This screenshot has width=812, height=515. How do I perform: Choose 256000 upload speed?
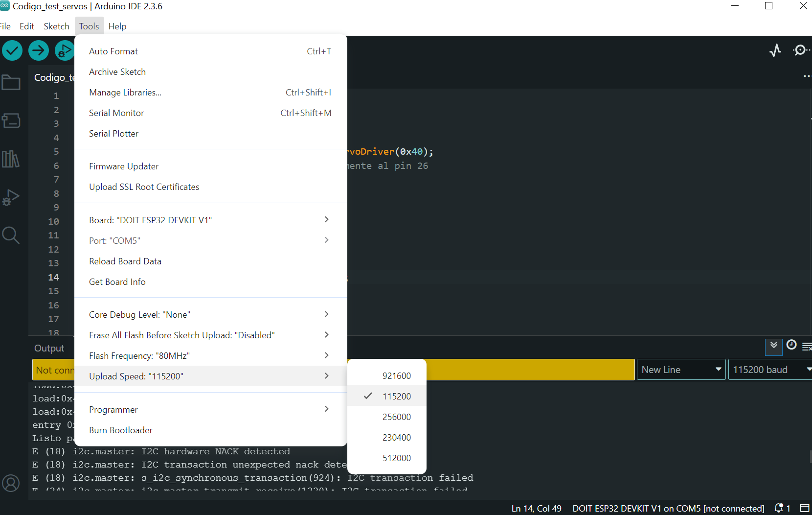pos(387,417)
